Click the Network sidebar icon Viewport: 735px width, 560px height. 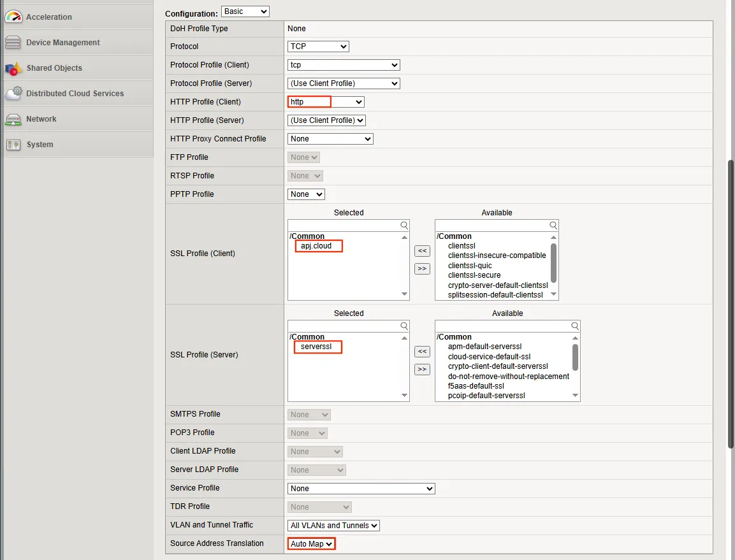coord(13,119)
